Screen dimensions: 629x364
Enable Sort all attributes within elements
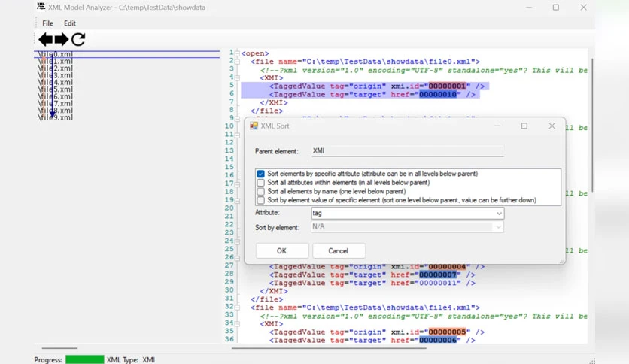[x=261, y=183]
